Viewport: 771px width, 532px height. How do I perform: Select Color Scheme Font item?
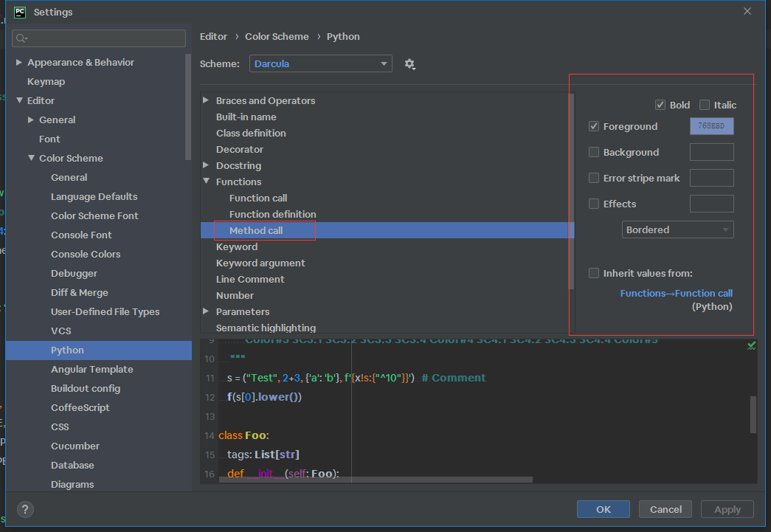click(94, 216)
